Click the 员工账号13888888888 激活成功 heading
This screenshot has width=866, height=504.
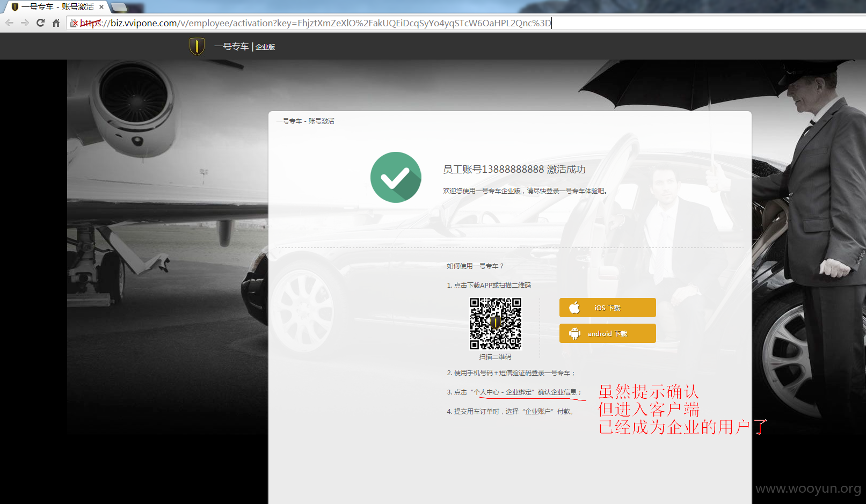coord(514,170)
